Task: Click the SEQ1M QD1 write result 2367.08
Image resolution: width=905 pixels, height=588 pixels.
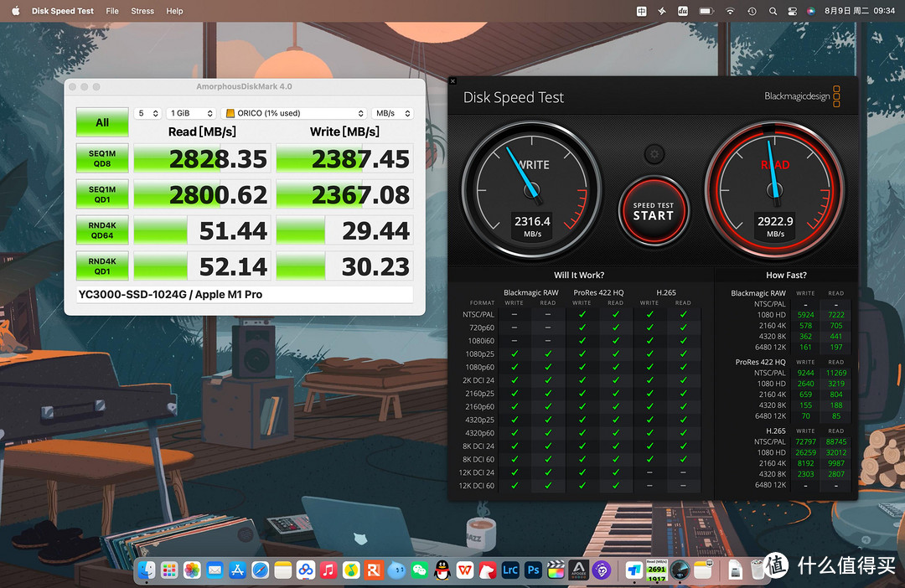Action: point(360,195)
